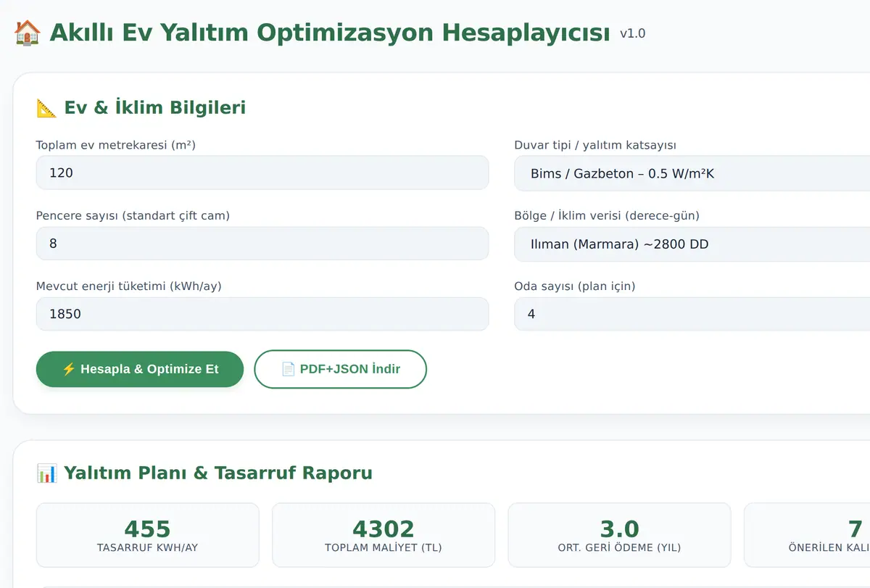The width and height of the screenshot is (870, 588).
Task: Click the chart icon beside Yalıtım Planı heading
Action: click(46, 473)
